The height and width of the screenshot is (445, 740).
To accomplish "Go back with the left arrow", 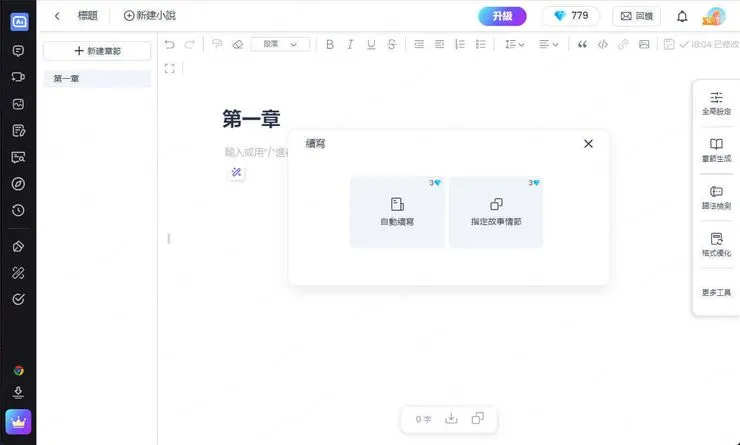I will point(57,16).
